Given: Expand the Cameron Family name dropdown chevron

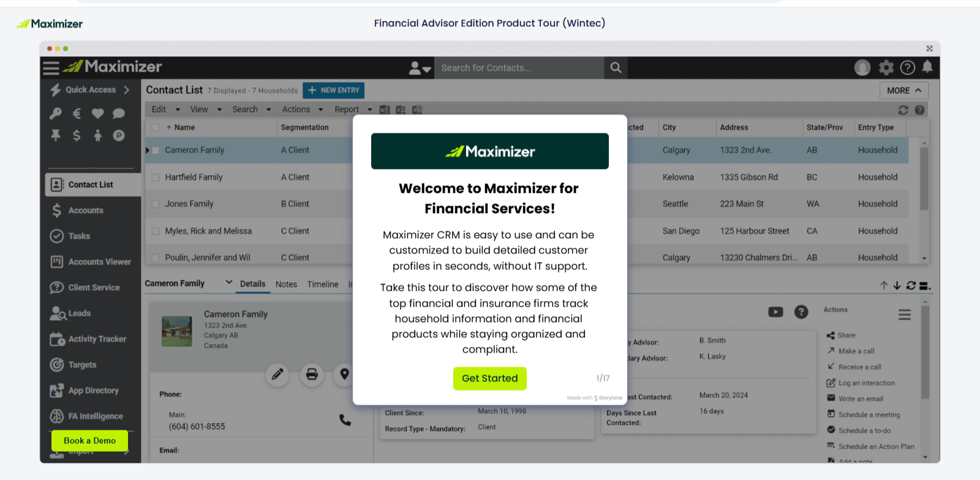Looking at the screenshot, I should click(x=229, y=282).
